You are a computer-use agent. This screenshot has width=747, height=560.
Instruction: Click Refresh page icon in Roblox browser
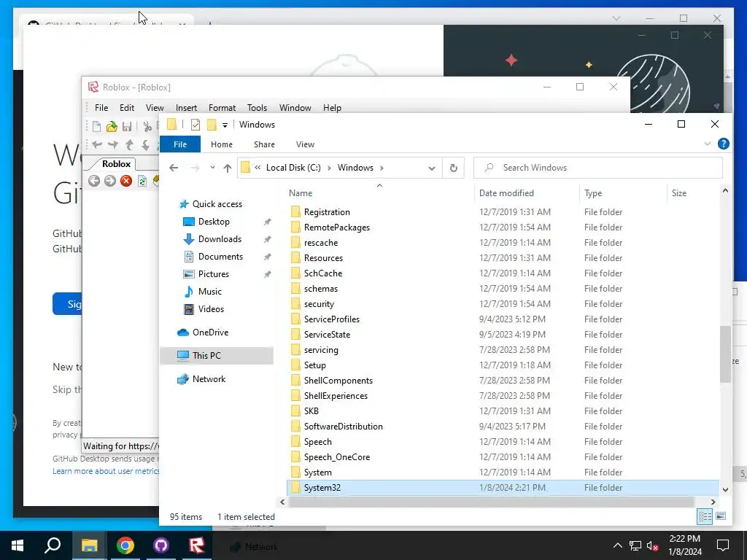pyautogui.click(x=142, y=181)
